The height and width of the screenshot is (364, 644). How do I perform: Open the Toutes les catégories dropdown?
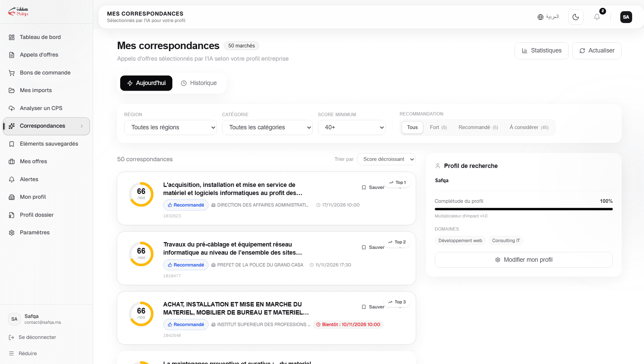[x=267, y=128]
